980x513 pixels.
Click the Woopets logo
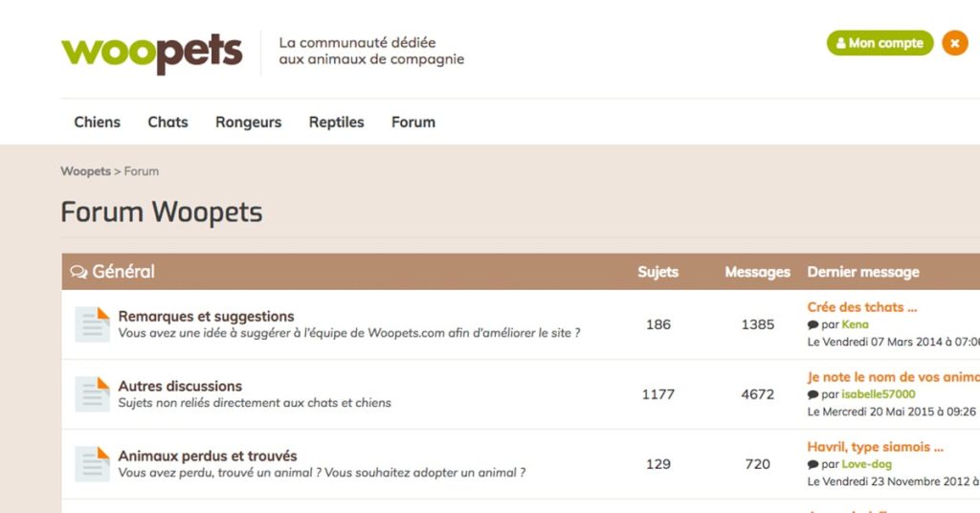click(151, 53)
